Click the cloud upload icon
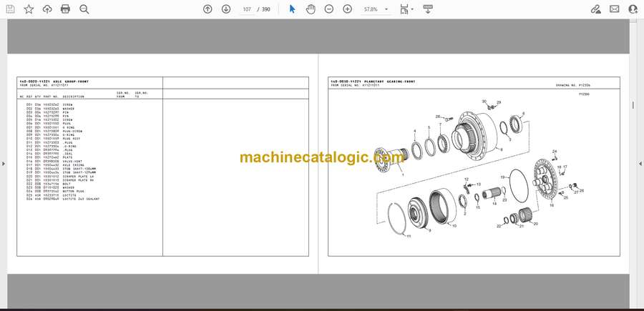Viewport: 644px width, 311px height. (47, 9)
